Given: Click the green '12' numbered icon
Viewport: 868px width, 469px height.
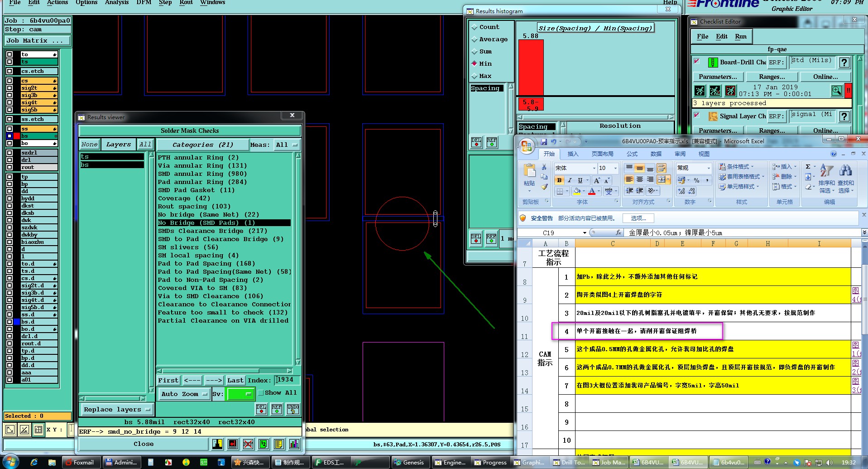Looking at the screenshot, I should (264, 444).
